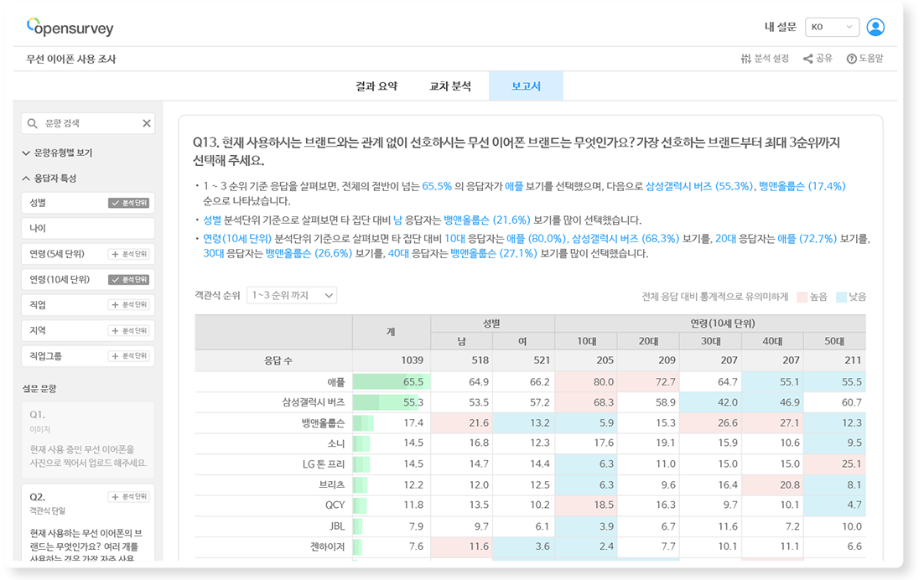Click the 설문 문항 section heading
The height and width of the screenshot is (580, 924).
pos(39,389)
